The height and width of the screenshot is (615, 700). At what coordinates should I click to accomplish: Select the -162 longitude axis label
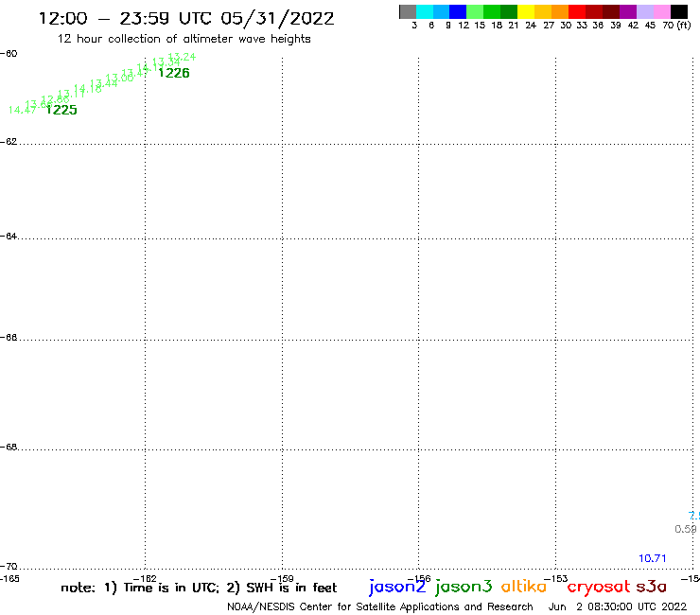145,579
